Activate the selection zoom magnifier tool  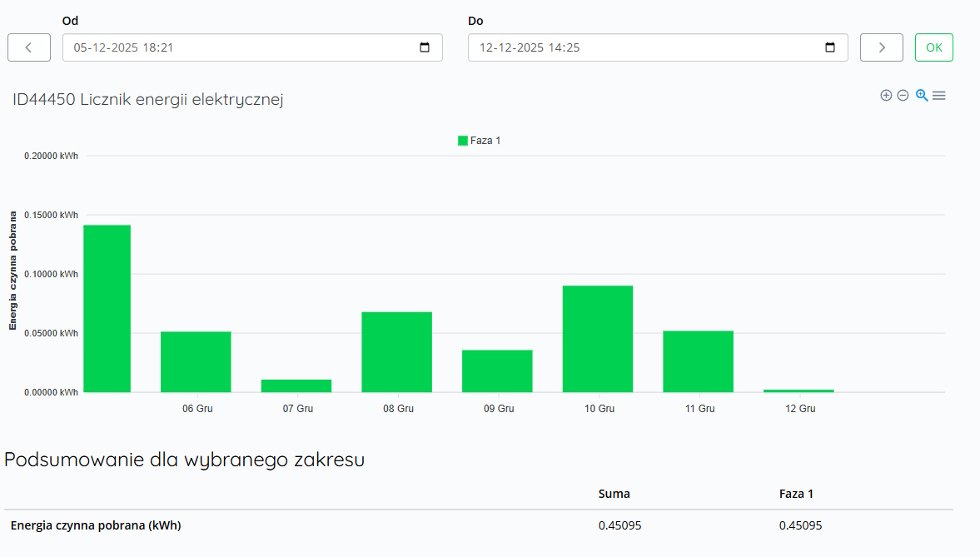pos(921,95)
